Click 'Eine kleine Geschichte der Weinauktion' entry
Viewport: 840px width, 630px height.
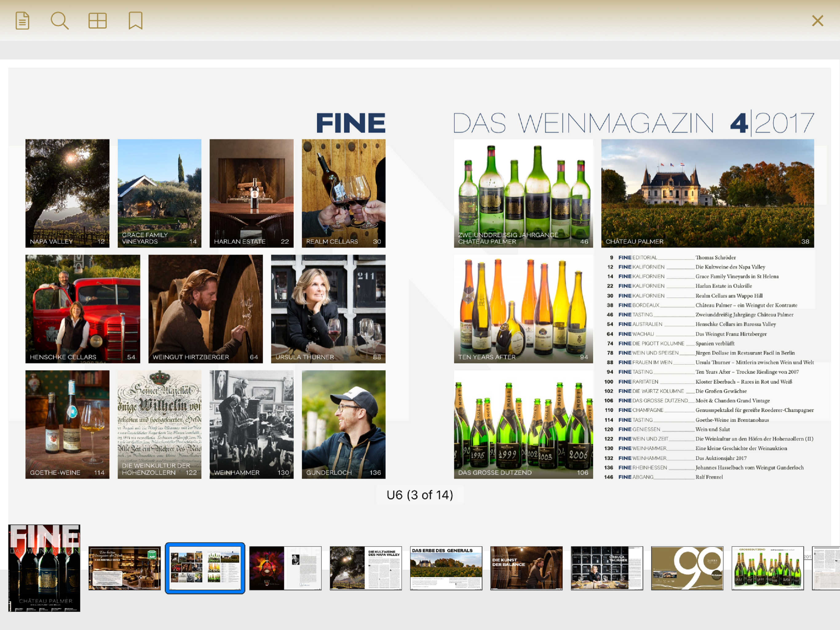coord(741,449)
